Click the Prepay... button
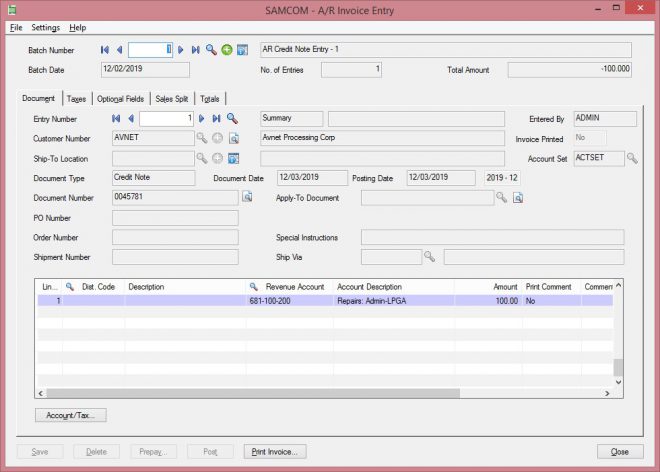 tap(153, 452)
